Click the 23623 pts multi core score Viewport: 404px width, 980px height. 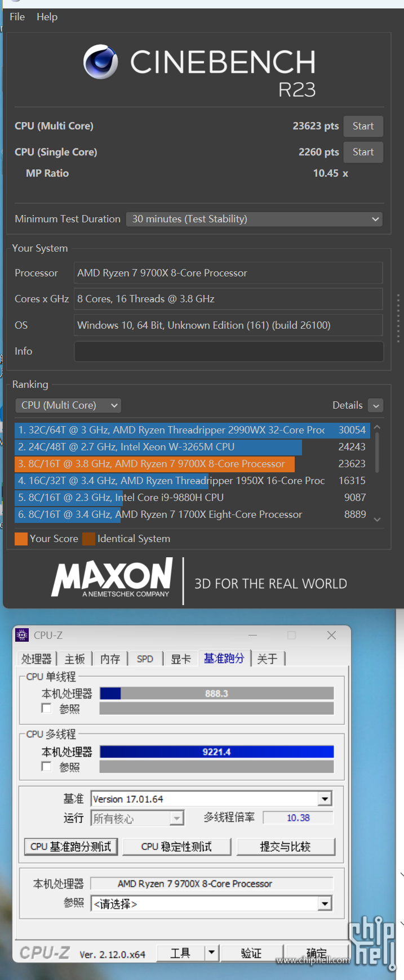[316, 126]
